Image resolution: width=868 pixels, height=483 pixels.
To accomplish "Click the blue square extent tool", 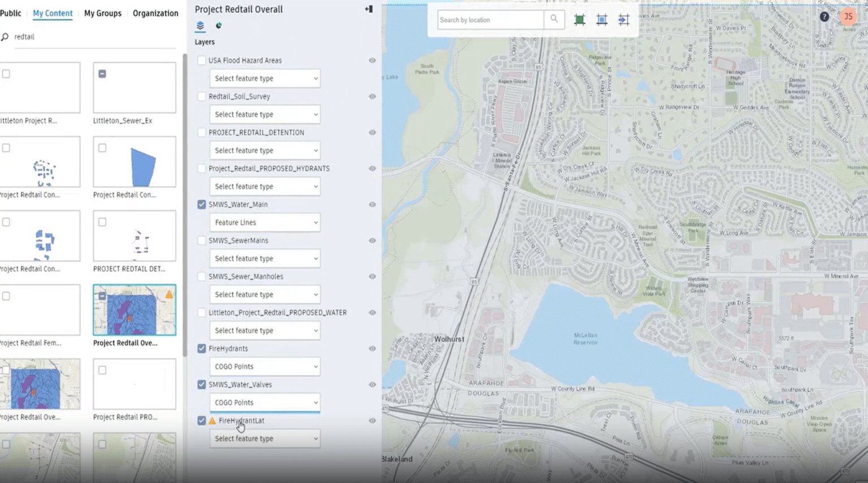I will (602, 20).
